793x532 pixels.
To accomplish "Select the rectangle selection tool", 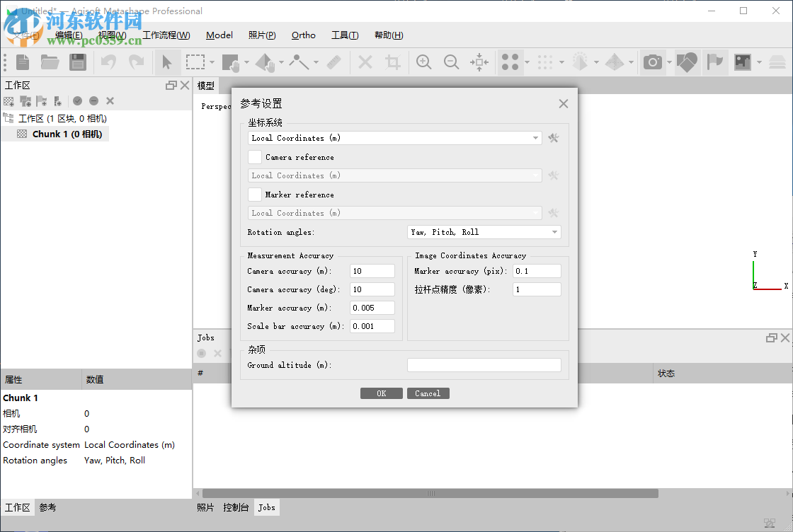I will [195, 62].
